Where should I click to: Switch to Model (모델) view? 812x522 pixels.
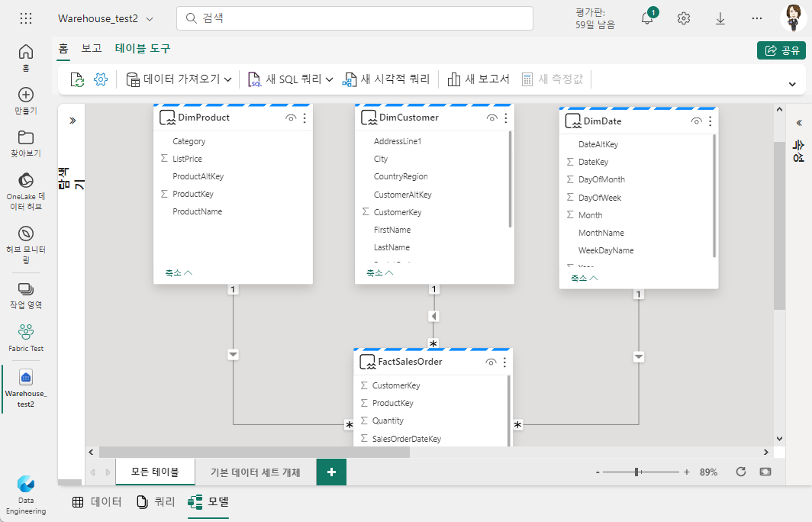[208, 502]
